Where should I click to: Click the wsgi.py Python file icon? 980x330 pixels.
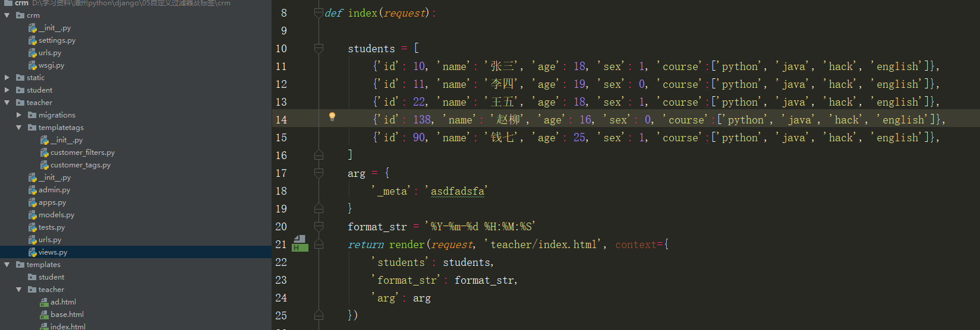pos(33,65)
